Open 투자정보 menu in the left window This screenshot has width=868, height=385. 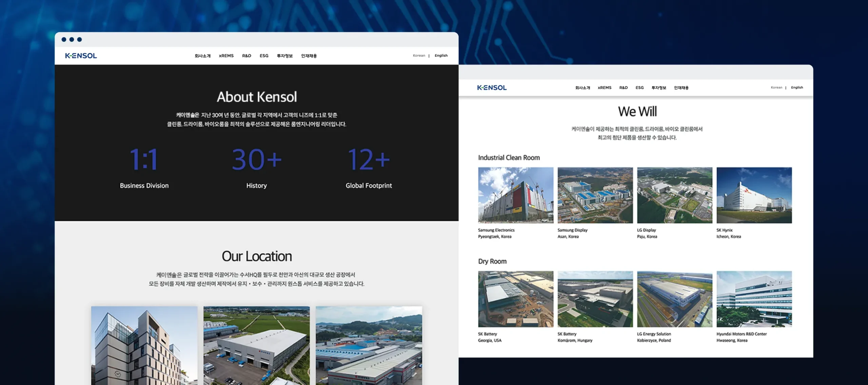coord(284,56)
